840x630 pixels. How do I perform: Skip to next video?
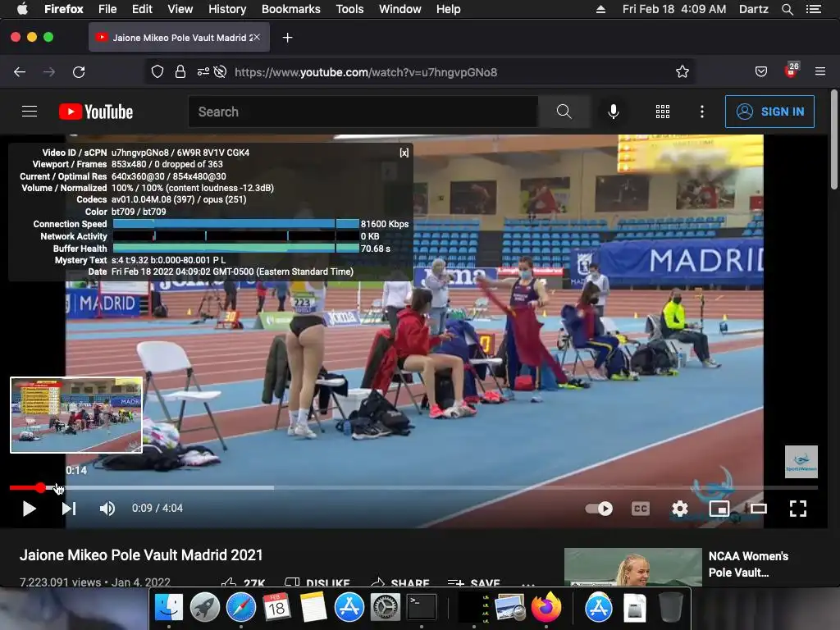pyautogui.click(x=69, y=509)
